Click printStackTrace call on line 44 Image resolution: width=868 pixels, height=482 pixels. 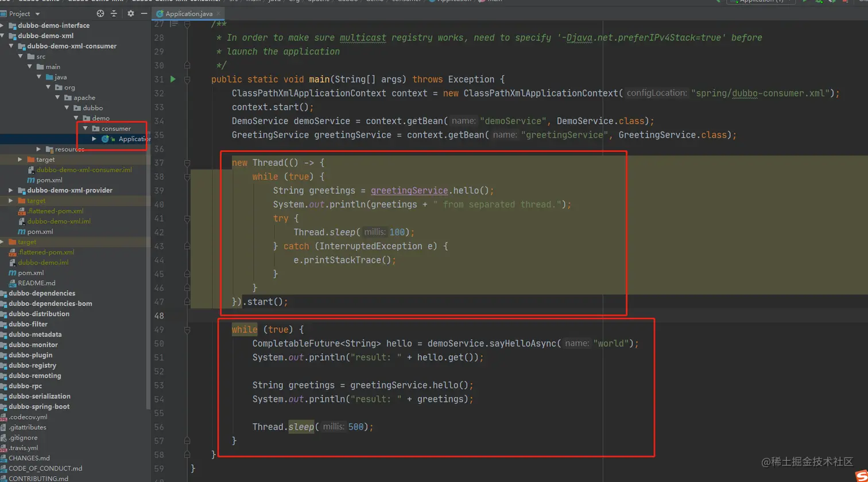tap(343, 260)
